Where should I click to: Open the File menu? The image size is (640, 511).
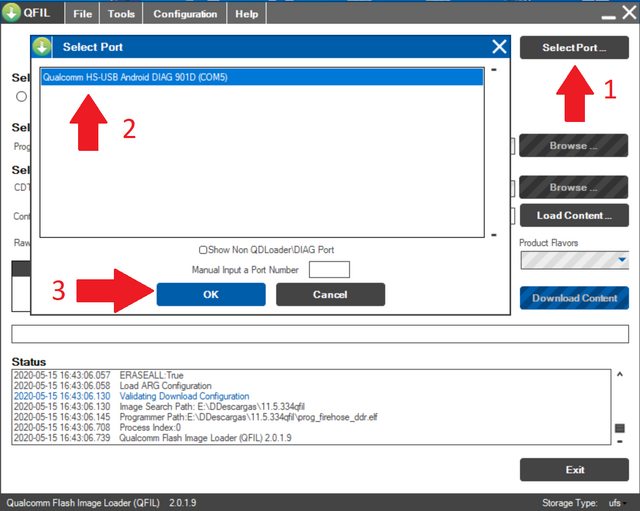[82, 14]
